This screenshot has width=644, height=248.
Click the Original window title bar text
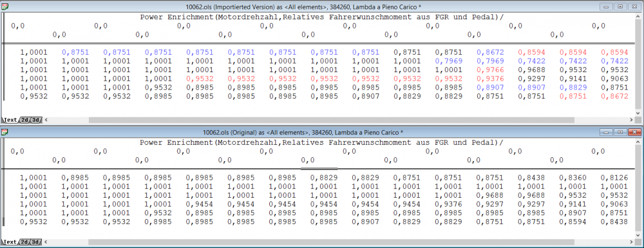(x=303, y=132)
